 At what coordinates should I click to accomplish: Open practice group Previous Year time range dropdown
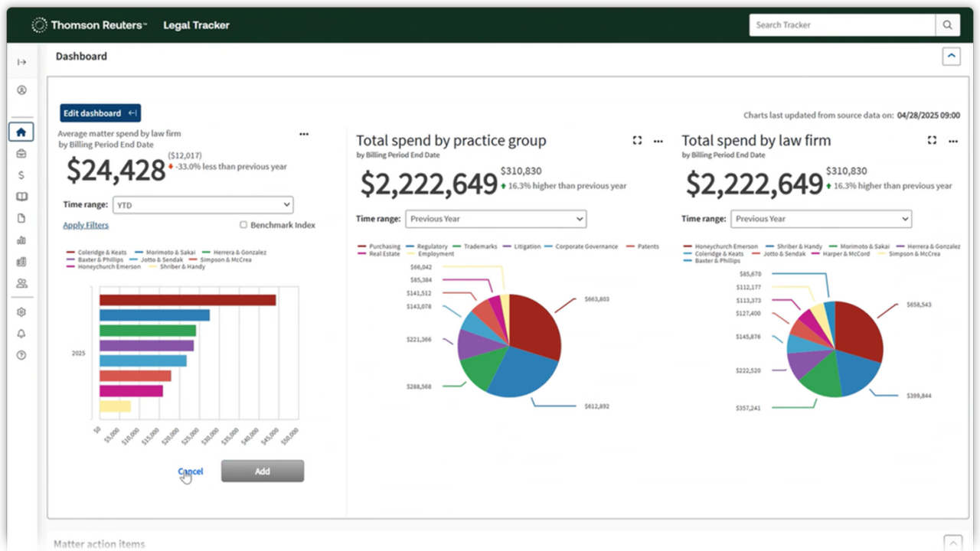point(496,219)
